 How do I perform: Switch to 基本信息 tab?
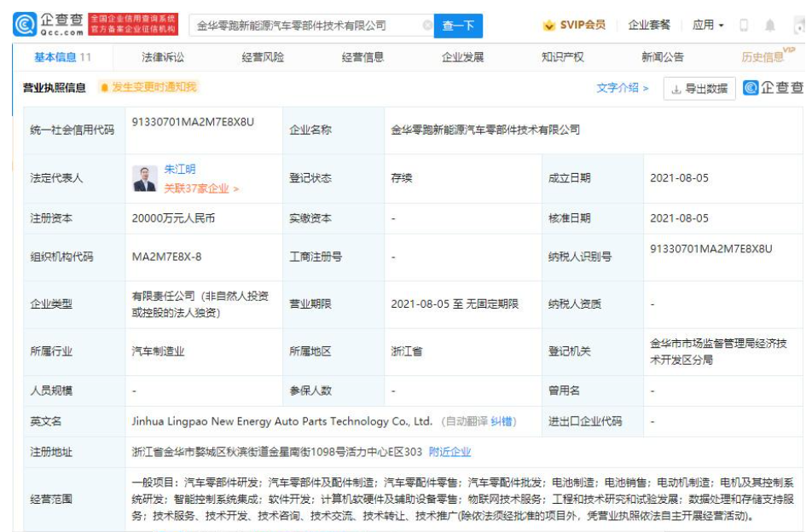[x=62, y=57]
